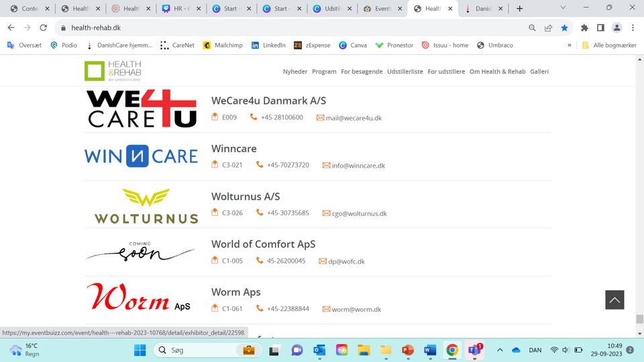Open the Wolturnus logo thumbnail
Viewport: 644px width, 362px height.
tap(146, 206)
